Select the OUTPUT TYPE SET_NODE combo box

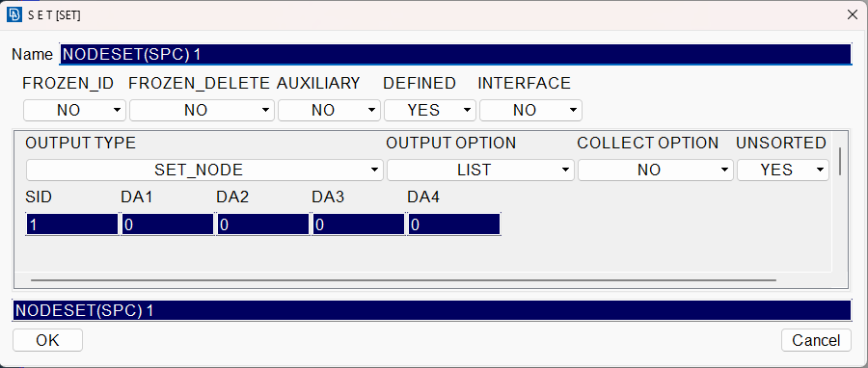[x=204, y=170]
